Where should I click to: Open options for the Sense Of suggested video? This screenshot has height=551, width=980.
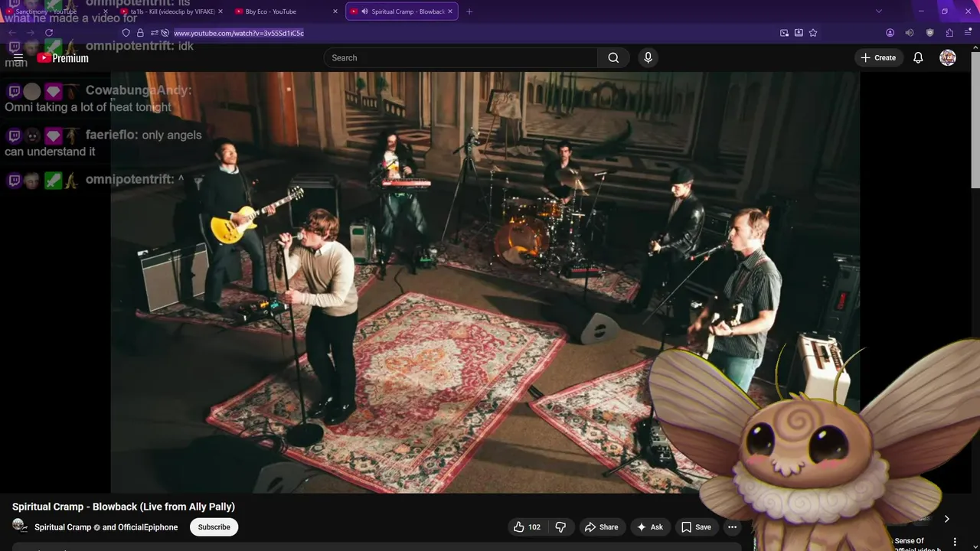[x=955, y=542]
